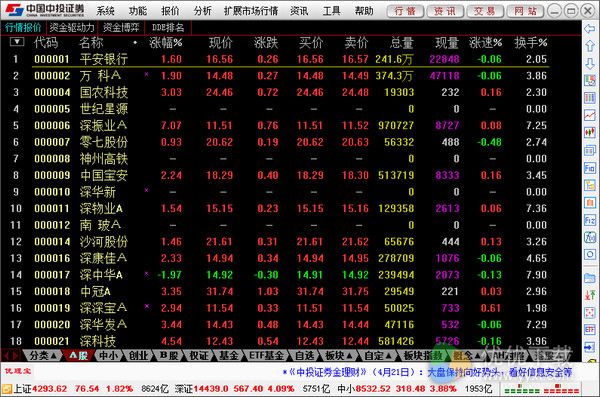Click the orange document icon in sidebar

(590, 202)
